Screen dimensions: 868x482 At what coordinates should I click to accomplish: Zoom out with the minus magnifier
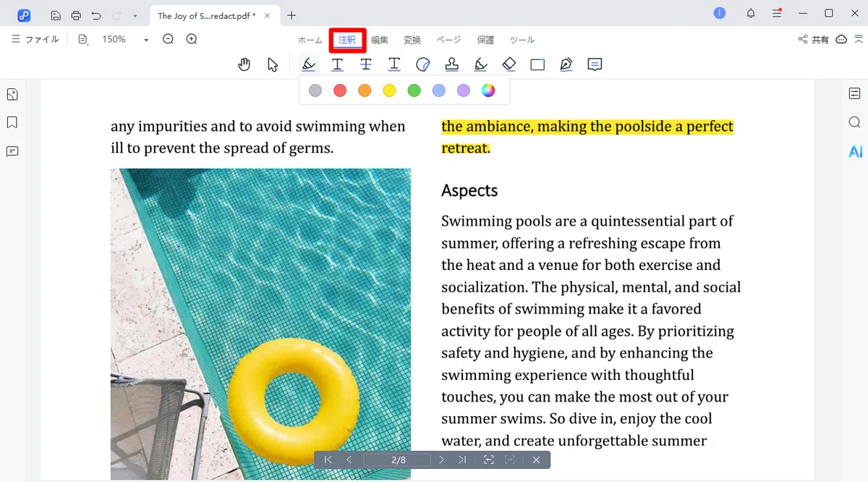pyautogui.click(x=168, y=40)
